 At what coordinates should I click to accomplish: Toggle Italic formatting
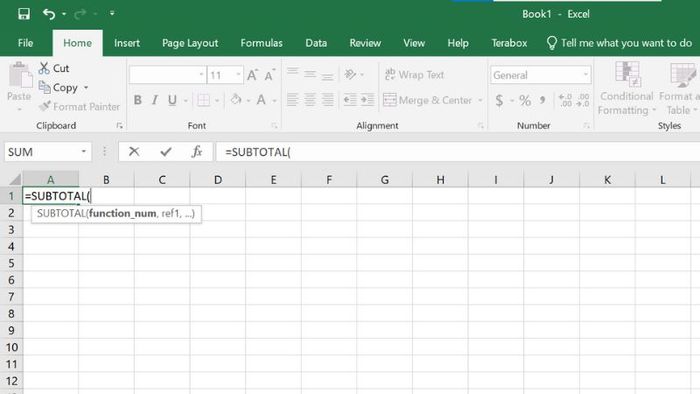coord(154,100)
